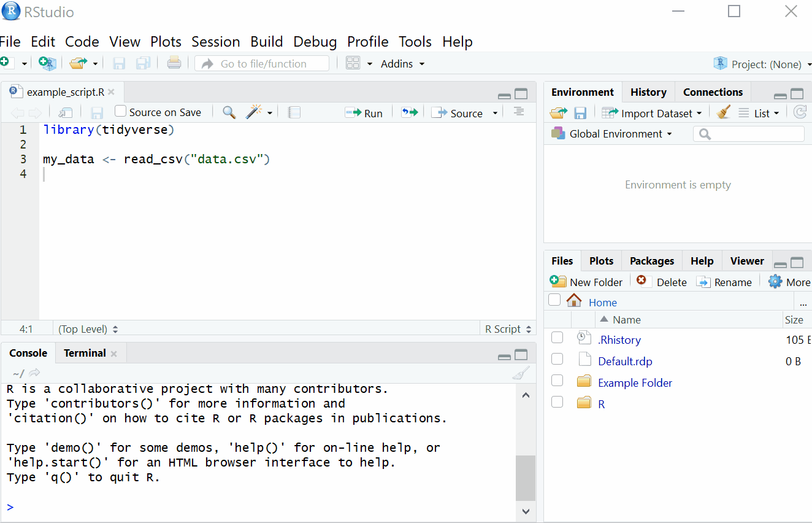Click the print document icon

(174, 63)
